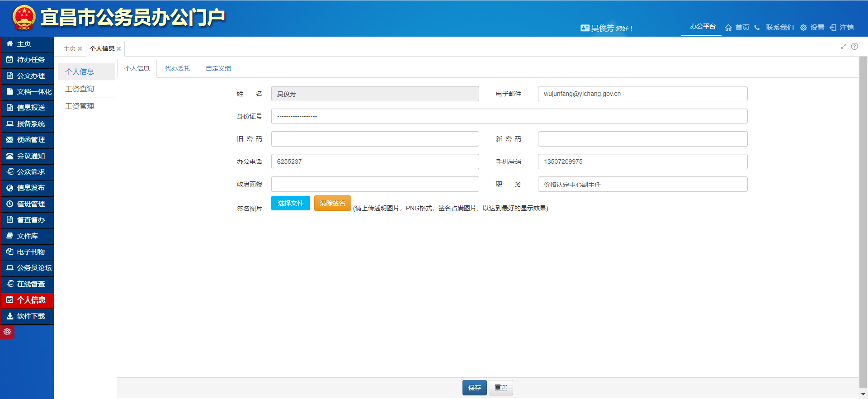The height and width of the screenshot is (399, 868).
Task: Switch to the 代办委托 tab
Action: click(177, 68)
